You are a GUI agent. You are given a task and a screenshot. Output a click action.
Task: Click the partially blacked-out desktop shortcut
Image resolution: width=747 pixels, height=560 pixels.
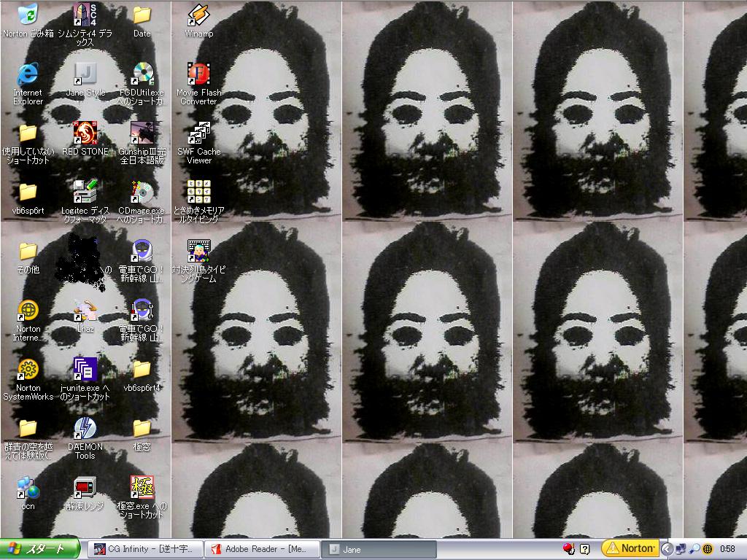82,261
